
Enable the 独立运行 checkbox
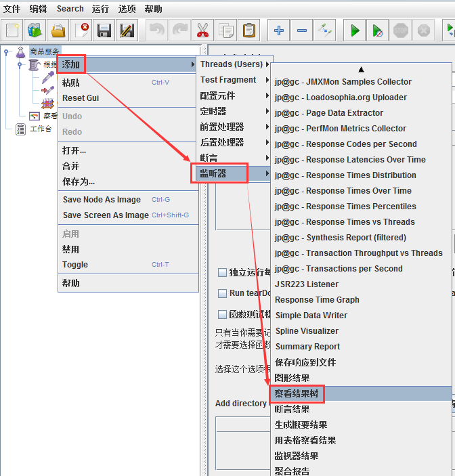222,273
